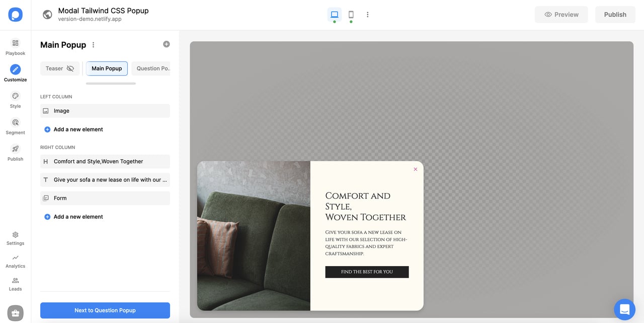This screenshot has height=323, width=644.
Task: Click the version-demo.netlify.app domain text
Action: pos(90,19)
